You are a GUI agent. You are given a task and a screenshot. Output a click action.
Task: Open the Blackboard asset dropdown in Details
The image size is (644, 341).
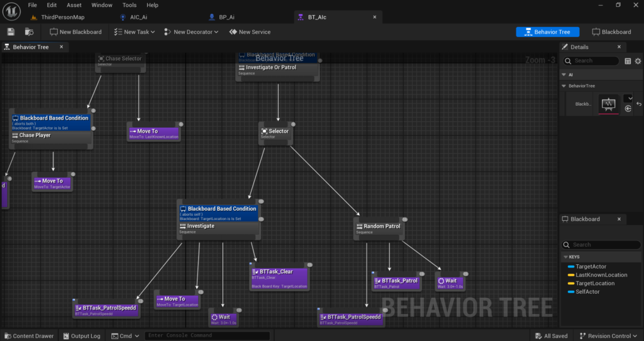click(x=628, y=98)
